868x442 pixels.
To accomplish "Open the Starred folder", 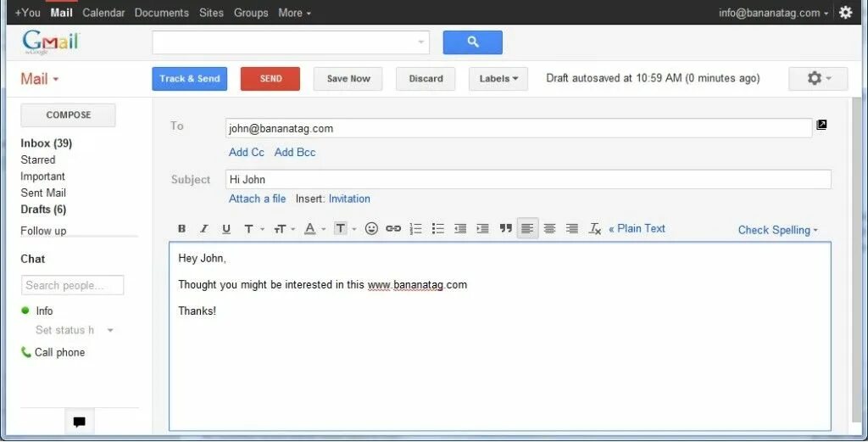I will click(37, 159).
